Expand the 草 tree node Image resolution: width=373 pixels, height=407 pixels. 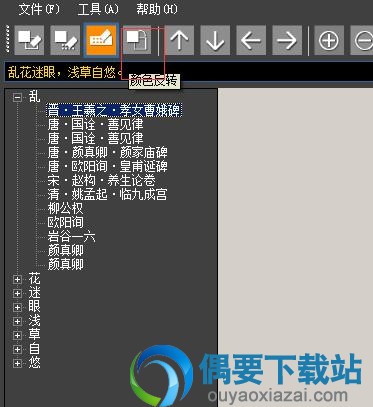17,335
